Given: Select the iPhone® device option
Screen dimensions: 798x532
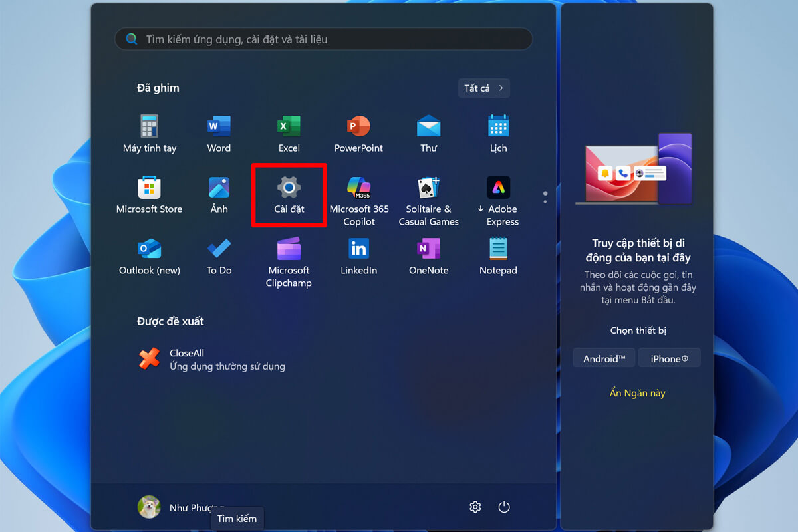Looking at the screenshot, I should [669, 358].
